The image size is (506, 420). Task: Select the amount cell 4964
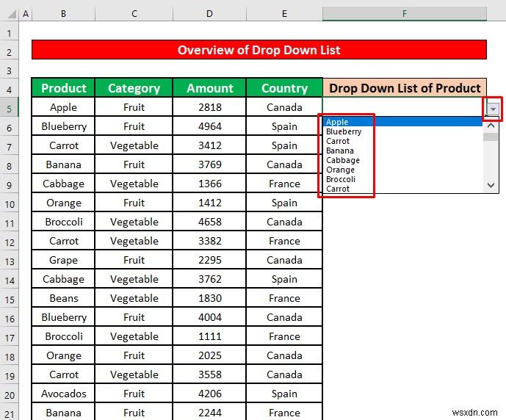point(209,126)
